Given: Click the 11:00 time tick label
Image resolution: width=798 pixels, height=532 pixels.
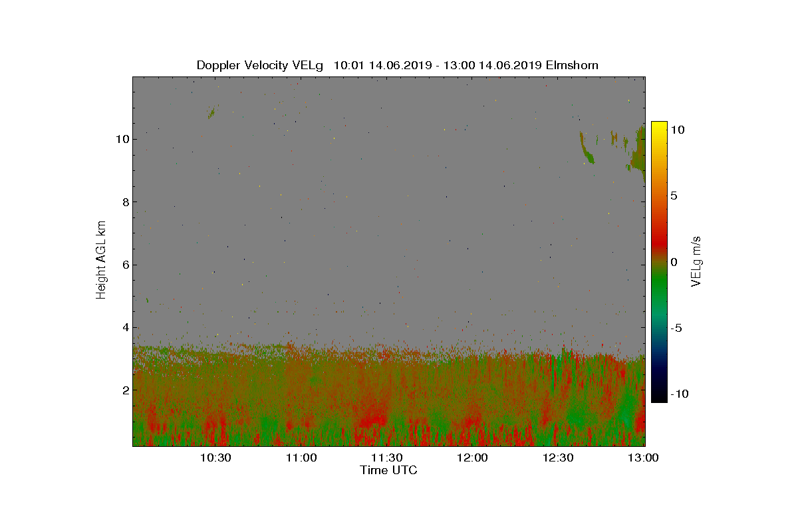Looking at the screenshot, I should [301, 458].
